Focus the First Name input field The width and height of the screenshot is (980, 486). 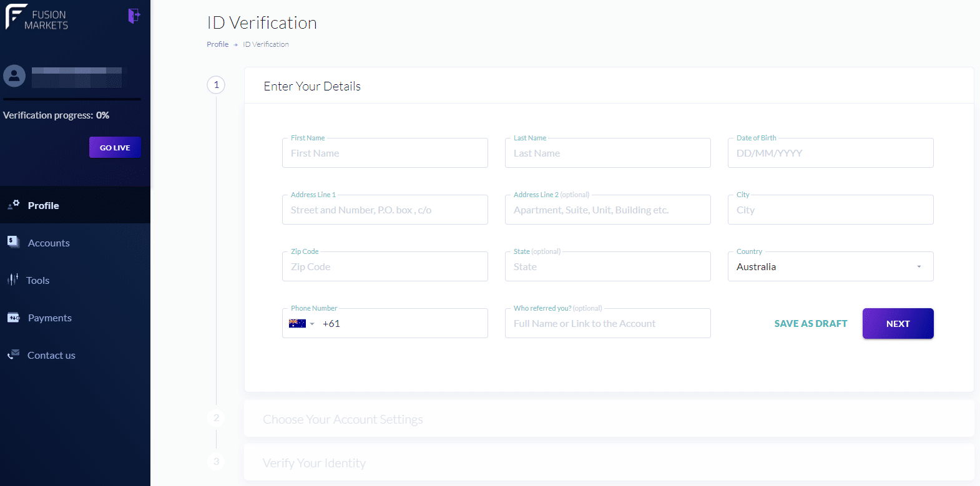pos(385,153)
